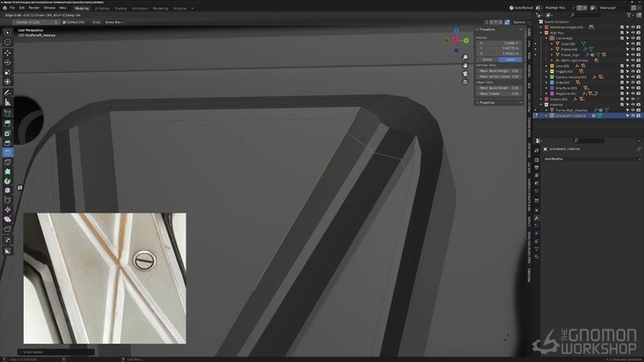Select the Select Box tool in the toolbar
Viewport: 644px width, 362px height.
click(7, 33)
